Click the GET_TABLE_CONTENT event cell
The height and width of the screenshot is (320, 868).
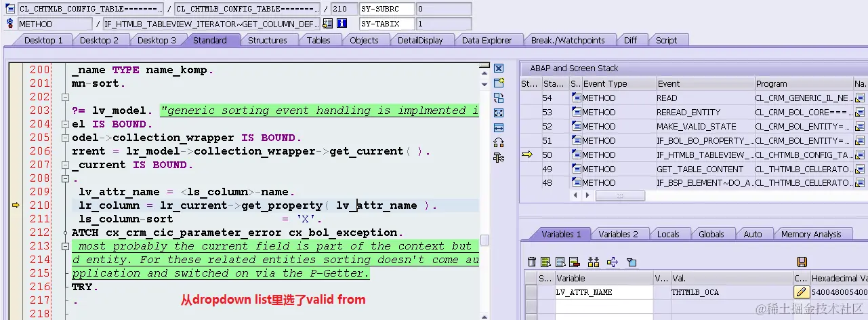[x=705, y=169]
